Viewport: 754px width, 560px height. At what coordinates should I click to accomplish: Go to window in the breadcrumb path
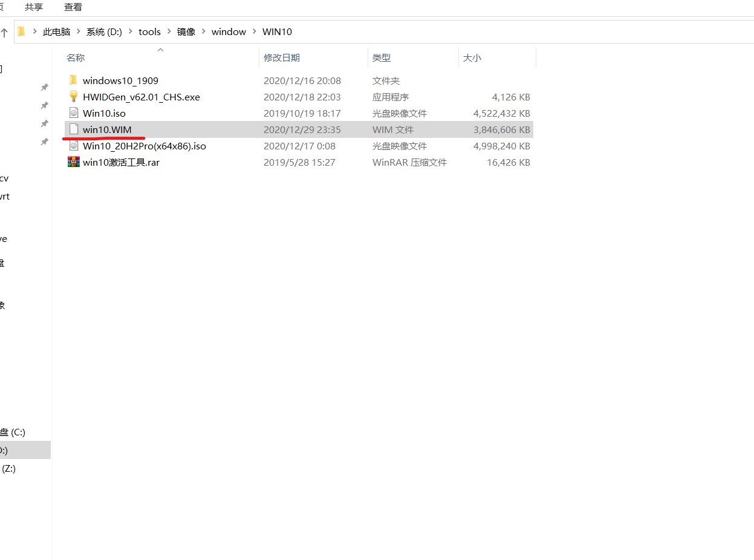click(x=229, y=32)
